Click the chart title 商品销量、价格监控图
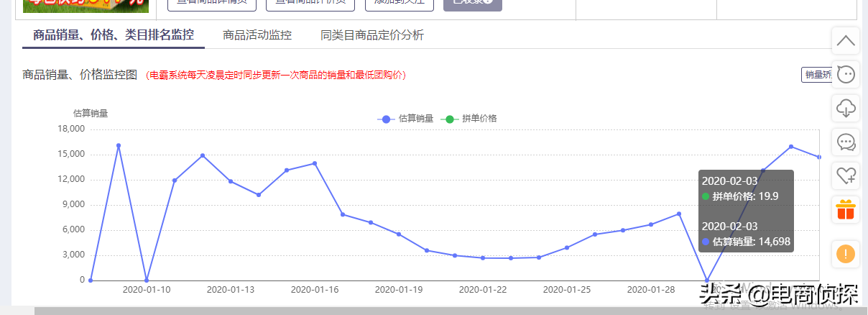The height and width of the screenshot is (315, 868). click(x=80, y=75)
